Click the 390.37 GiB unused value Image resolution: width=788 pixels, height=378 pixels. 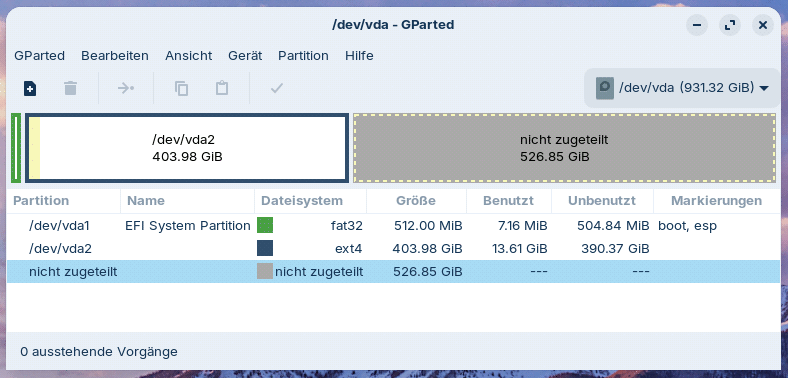tap(615, 249)
